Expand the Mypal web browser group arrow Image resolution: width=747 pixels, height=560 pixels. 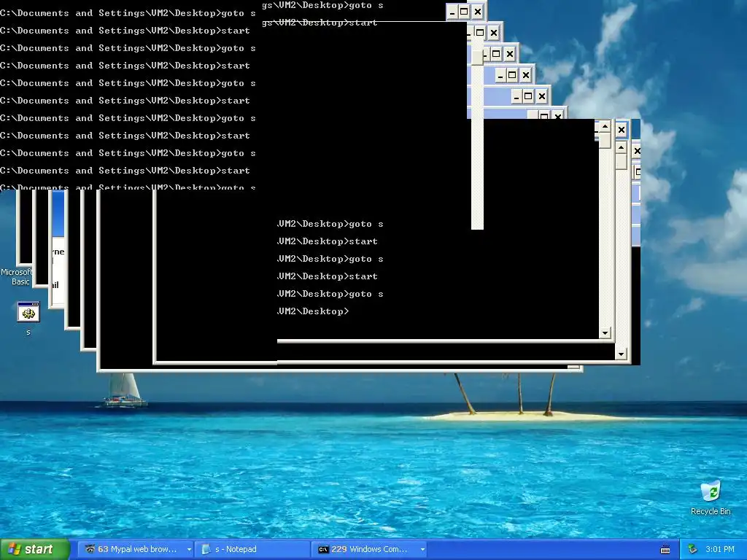(189, 549)
